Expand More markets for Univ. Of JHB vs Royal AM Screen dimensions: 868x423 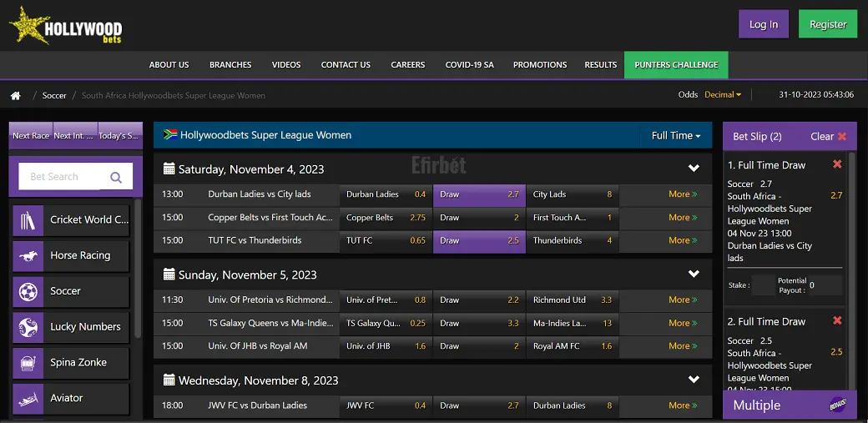coord(683,346)
